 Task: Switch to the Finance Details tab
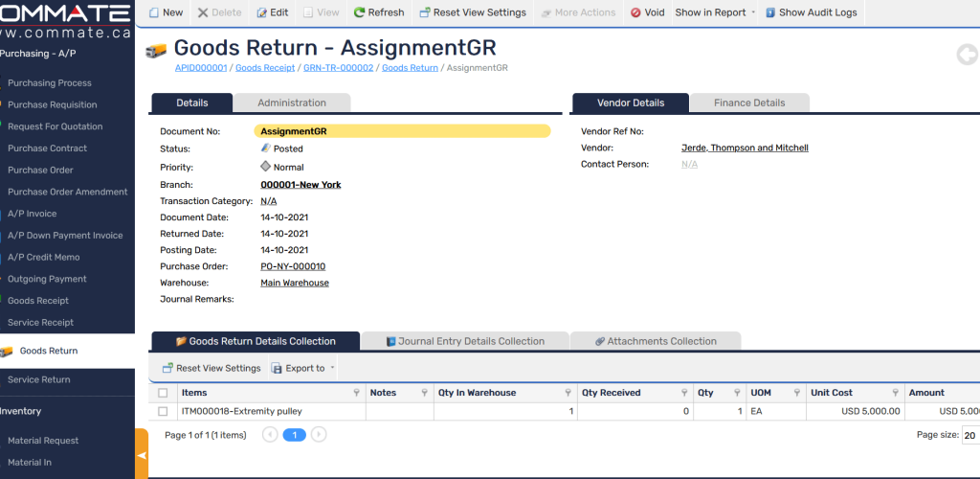[x=749, y=103]
